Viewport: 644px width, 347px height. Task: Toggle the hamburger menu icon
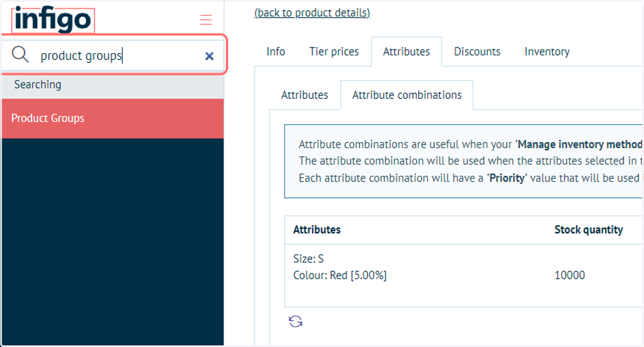pyautogui.click(x=206, y=20)
